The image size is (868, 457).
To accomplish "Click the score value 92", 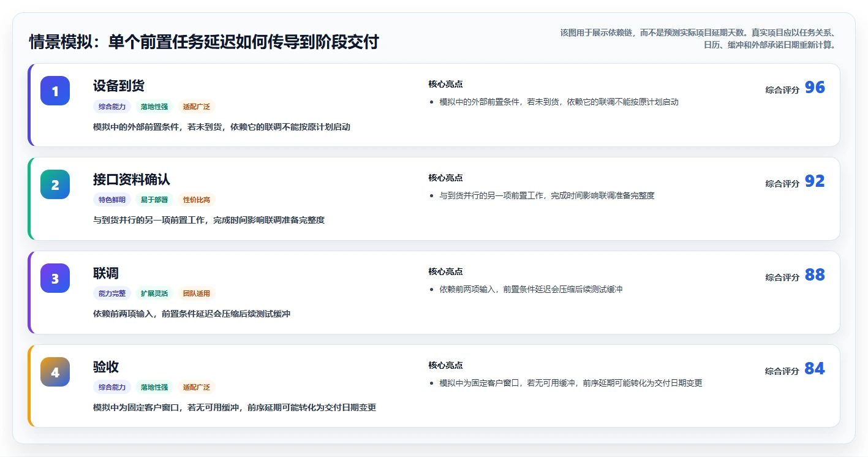I will click(815, 181).
